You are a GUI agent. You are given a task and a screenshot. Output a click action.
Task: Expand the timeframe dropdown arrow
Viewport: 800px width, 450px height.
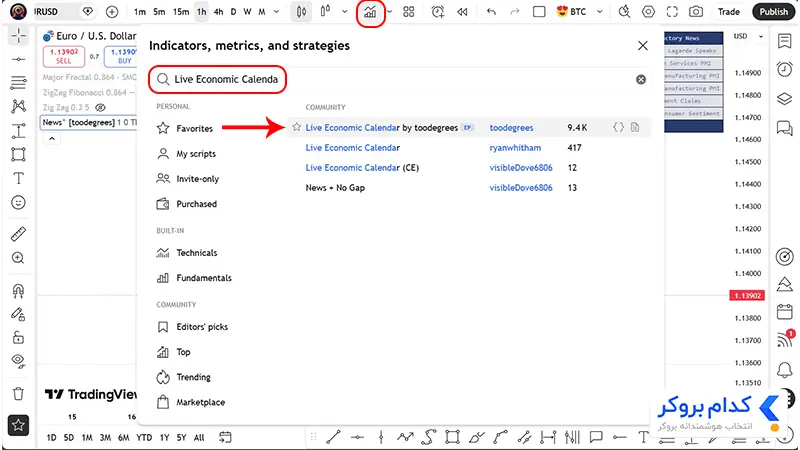(x=277, y=12)
